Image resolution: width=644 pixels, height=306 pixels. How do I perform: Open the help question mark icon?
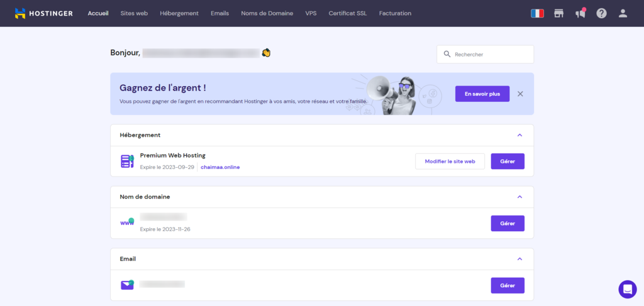coord(602,13)
